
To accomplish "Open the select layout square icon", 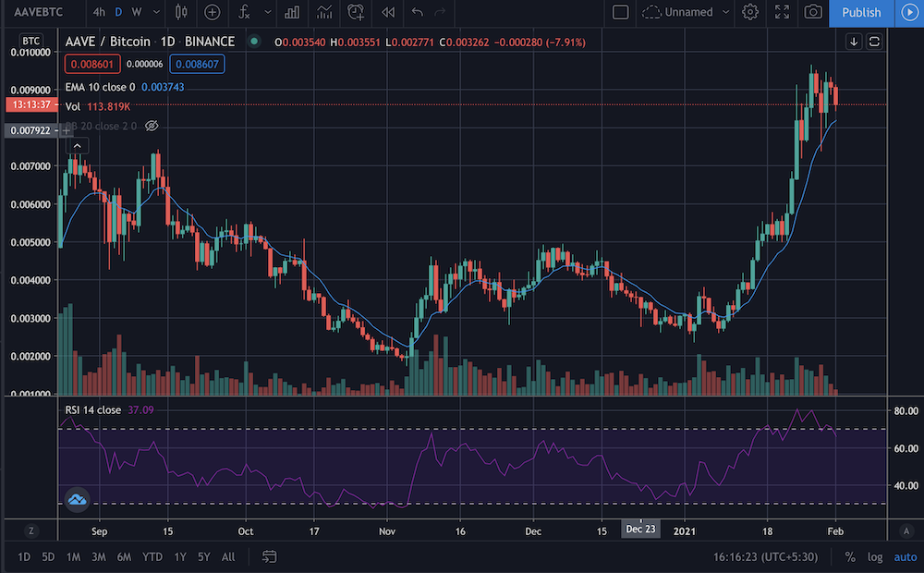I will 621,12.
